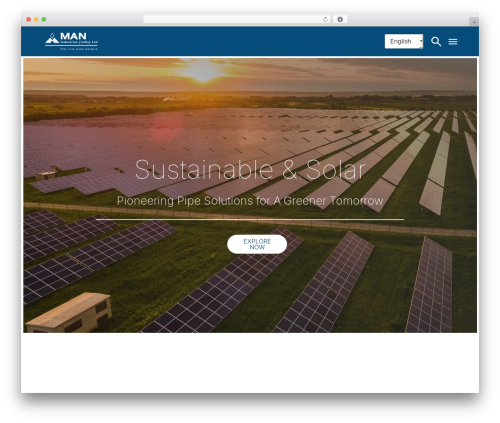Click the MAN Industries logo

pyautogui.click(x=71, y=41)
